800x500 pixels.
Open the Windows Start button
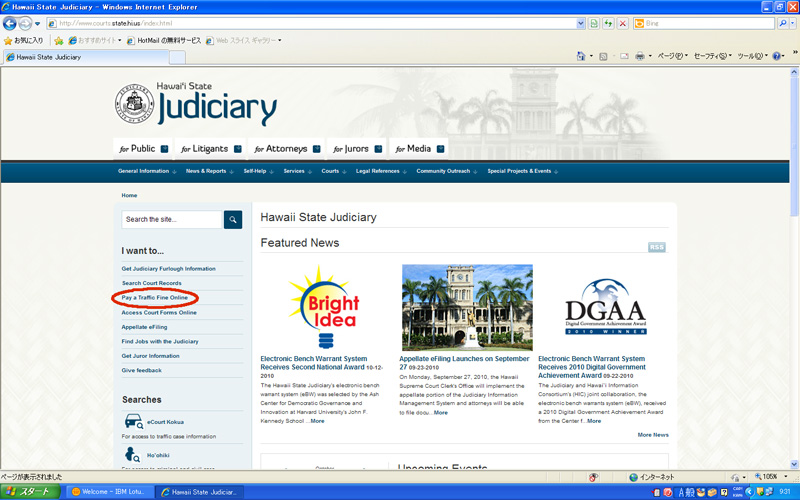click(30, 492)
